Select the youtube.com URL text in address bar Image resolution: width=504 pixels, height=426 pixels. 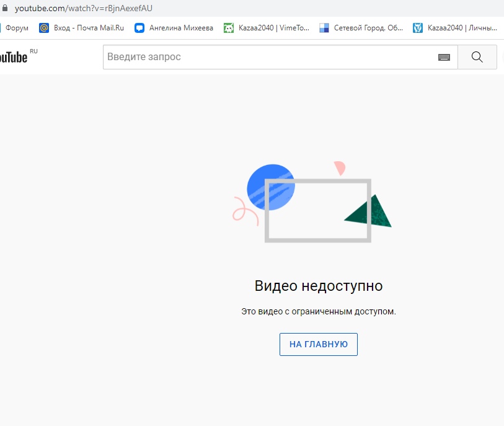(x=83, y=8)
